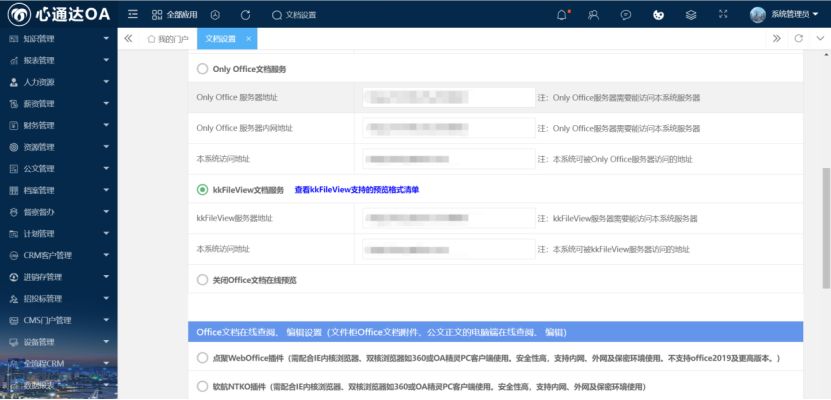
Task: Click the notification bell icon
Action: click(x=561, y=15)
